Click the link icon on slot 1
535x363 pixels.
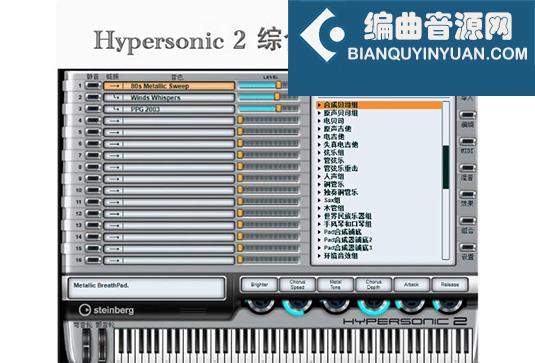click(115, 86)
